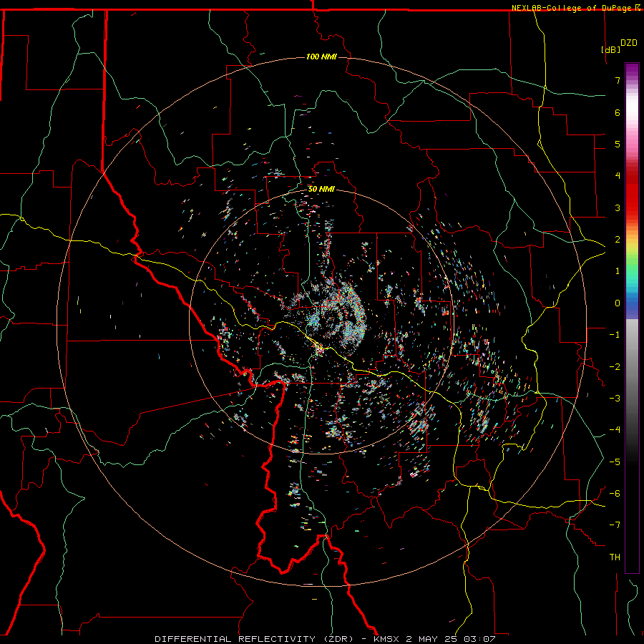This screenshot has width=644, height=644.
Task: Click the NEXLAB-College of DuPage label
Action: pyautogui.click(x=577, y=8)
